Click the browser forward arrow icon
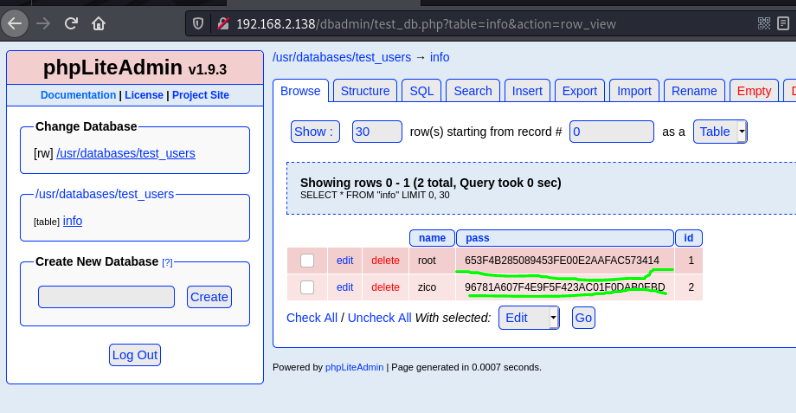796x413 pixels. point(43,22)
